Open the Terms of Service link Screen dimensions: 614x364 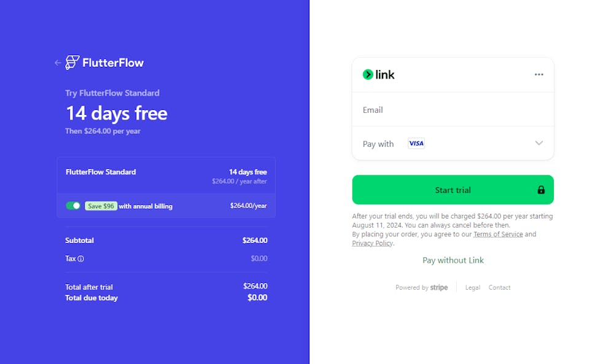click(498, 234)
